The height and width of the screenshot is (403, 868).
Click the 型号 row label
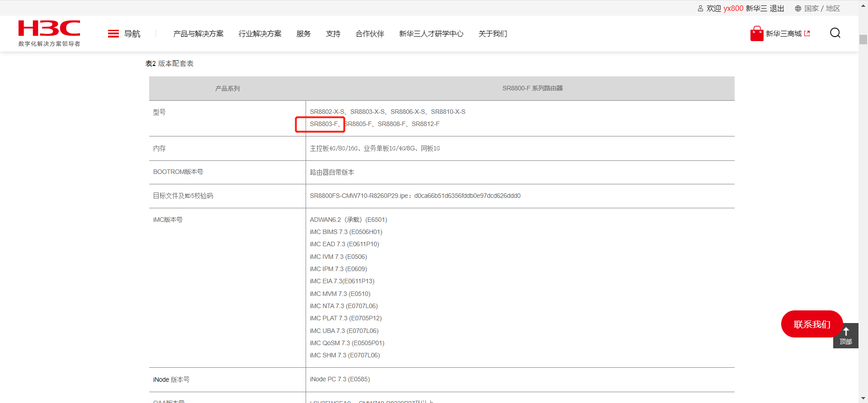pyautogui.click(x=159, y=112)
